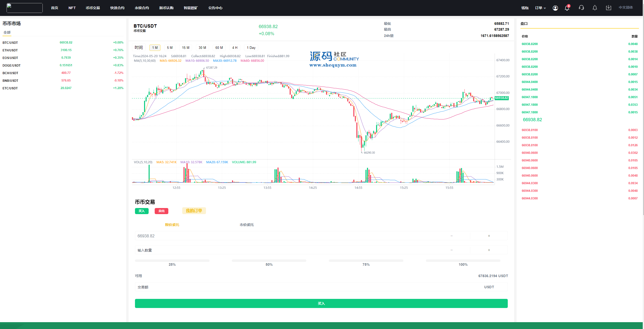
Task: Open 公告中心 announcements menu
Action: (x=215, y=8)
